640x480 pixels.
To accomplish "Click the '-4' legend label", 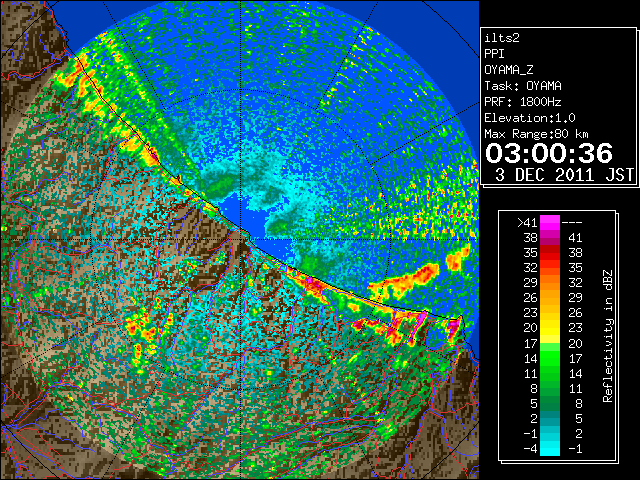I will [530, 449].
